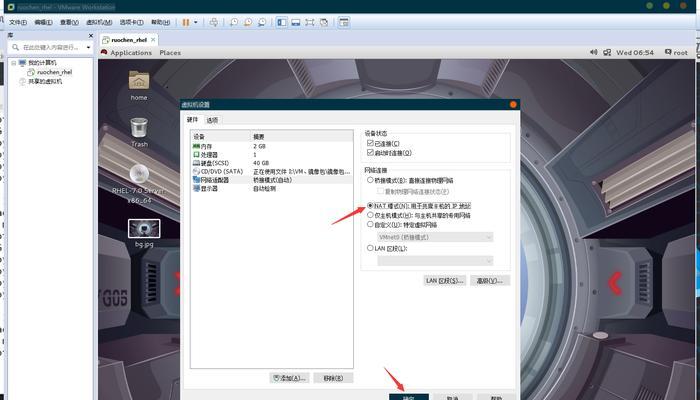700x400 pixels.
Task: Click the revert to snapshot toolbar icon
Action: pyautogui.click(x=248, y=22)
